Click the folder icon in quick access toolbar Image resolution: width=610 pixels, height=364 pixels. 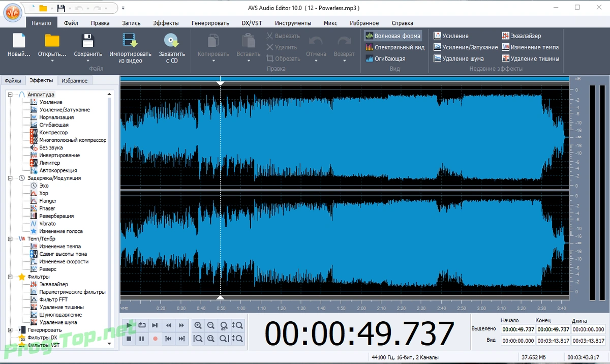click(x=43, y=8)
